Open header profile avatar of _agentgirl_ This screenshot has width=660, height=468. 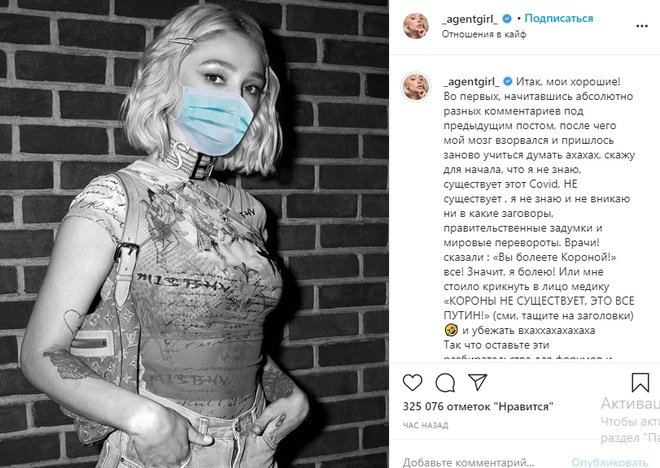[416, 26]
